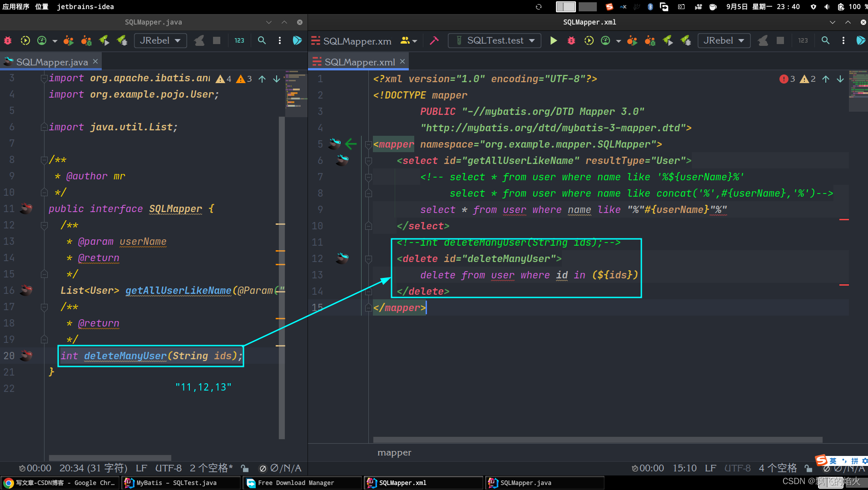868x490 pixels.
Task: Open the profiler options arrow in SQLMapper.java toolbar
Action: (55, 41)
